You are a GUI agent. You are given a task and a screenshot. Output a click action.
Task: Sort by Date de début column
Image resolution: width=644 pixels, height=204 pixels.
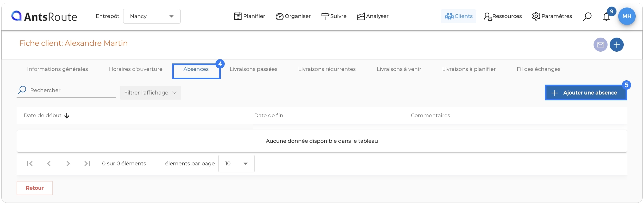coord(43,115)
